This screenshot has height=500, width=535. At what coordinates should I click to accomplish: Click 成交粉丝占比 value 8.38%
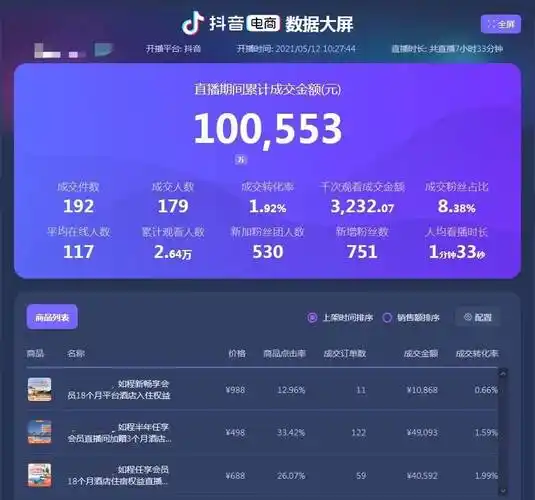[x=457, y=206]
